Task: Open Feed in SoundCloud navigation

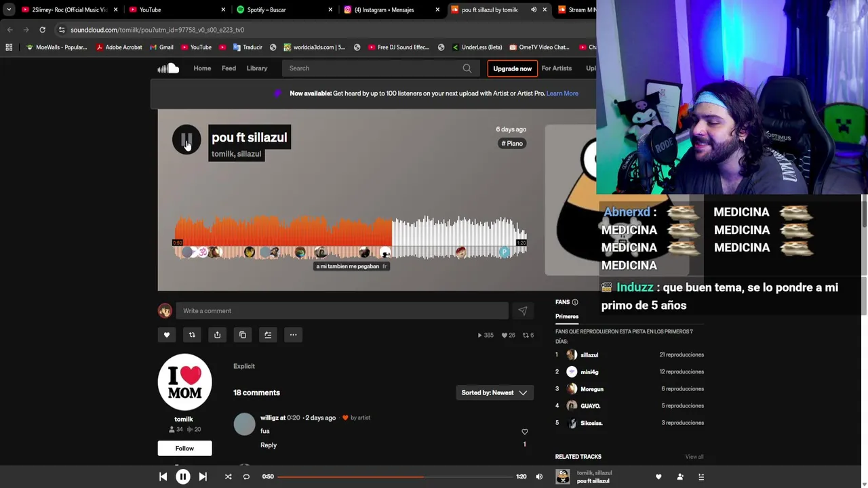Action: tap(229, 68)
